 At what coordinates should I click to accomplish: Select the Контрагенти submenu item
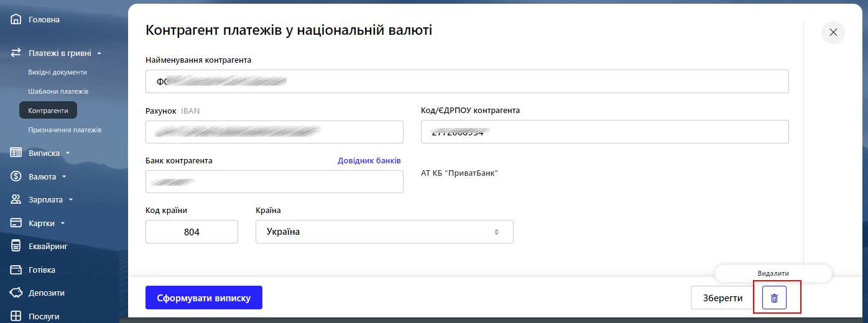[48, 111]
